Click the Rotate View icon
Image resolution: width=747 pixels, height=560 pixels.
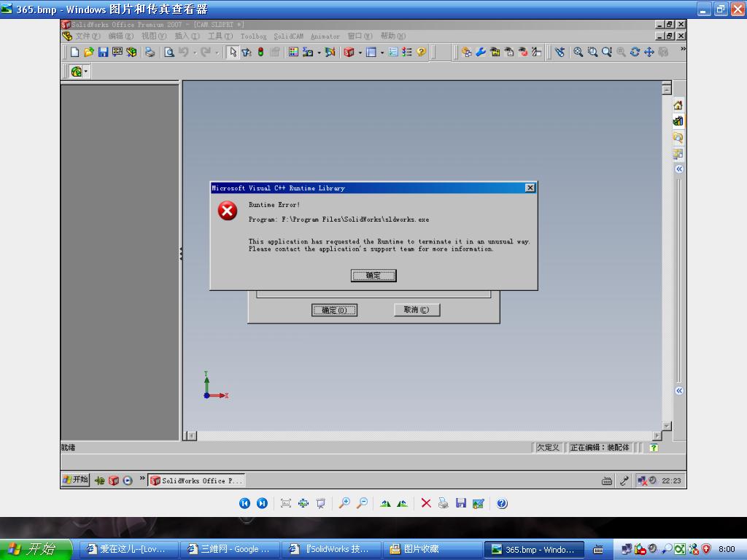[635, 52]
